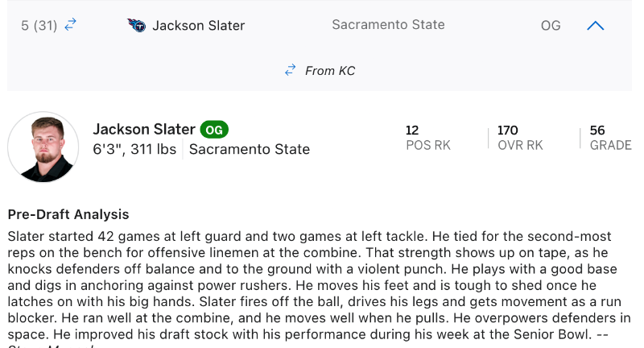Select Jackson Slater name in the pick row

click(x=198, y=25)
